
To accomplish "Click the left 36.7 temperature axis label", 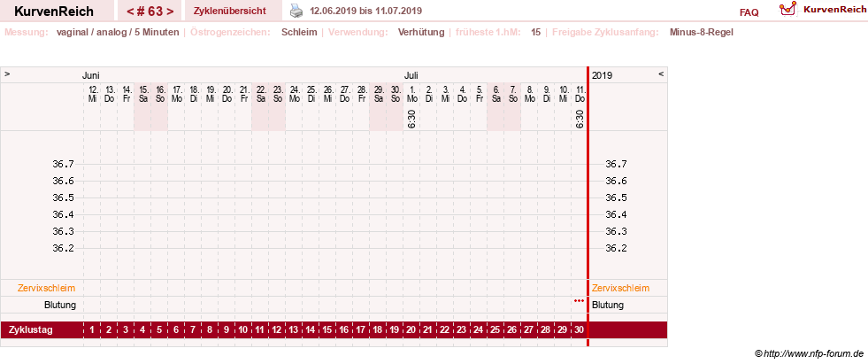I will [x=63, y=164].
